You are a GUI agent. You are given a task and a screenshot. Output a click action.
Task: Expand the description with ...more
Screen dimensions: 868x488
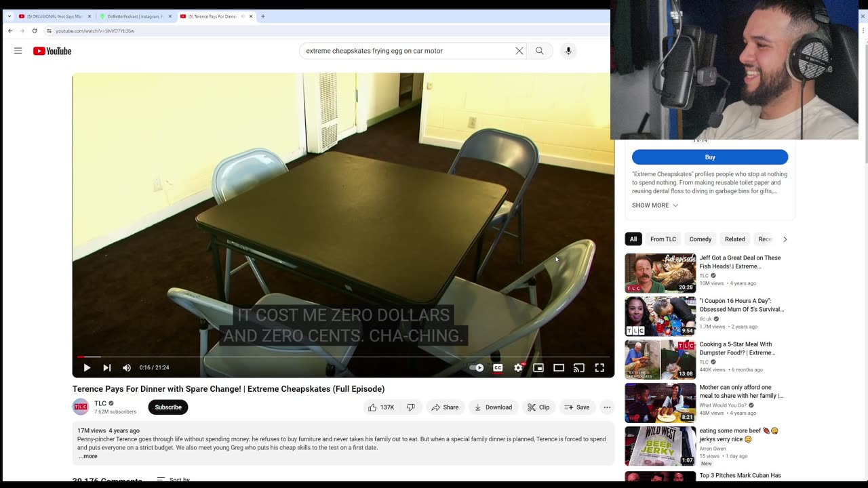point(87,456)
